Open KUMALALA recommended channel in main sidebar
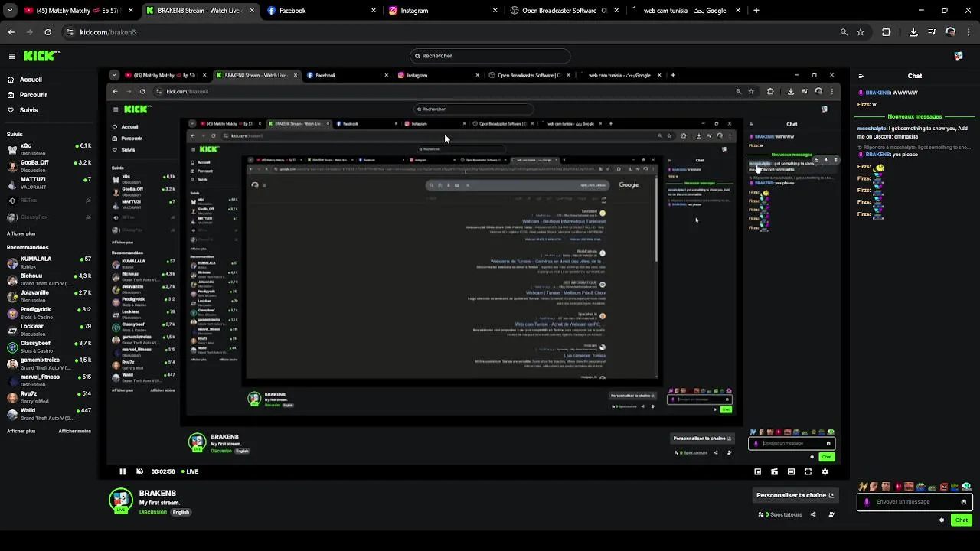Viewport: 980px width, 551px height. pos(49,262)
